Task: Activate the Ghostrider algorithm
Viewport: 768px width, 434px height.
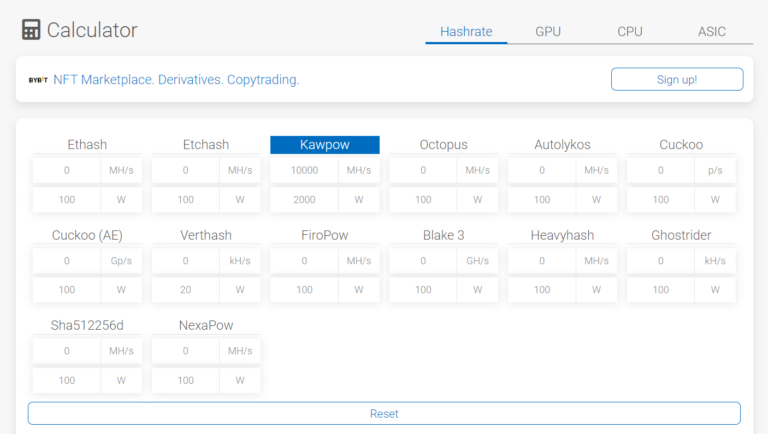Action: pos(681,235)
